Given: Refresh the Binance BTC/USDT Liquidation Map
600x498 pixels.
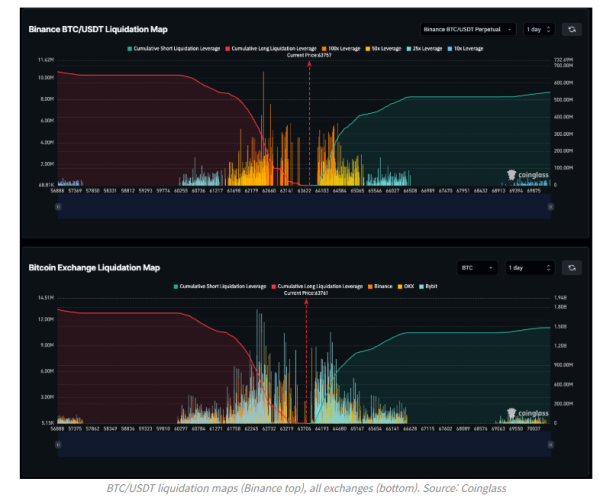Looking at the screenshot, I should tap(571, 30).
